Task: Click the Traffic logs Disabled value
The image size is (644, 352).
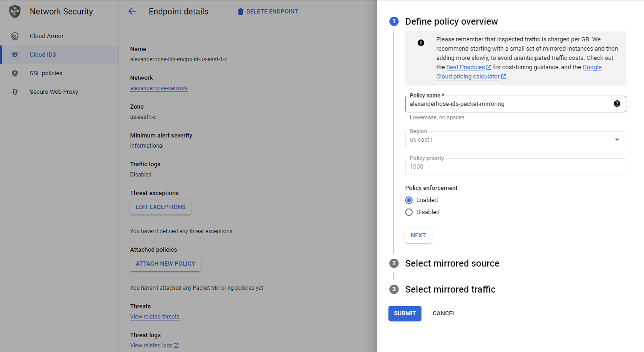Action: coord(141,175)
